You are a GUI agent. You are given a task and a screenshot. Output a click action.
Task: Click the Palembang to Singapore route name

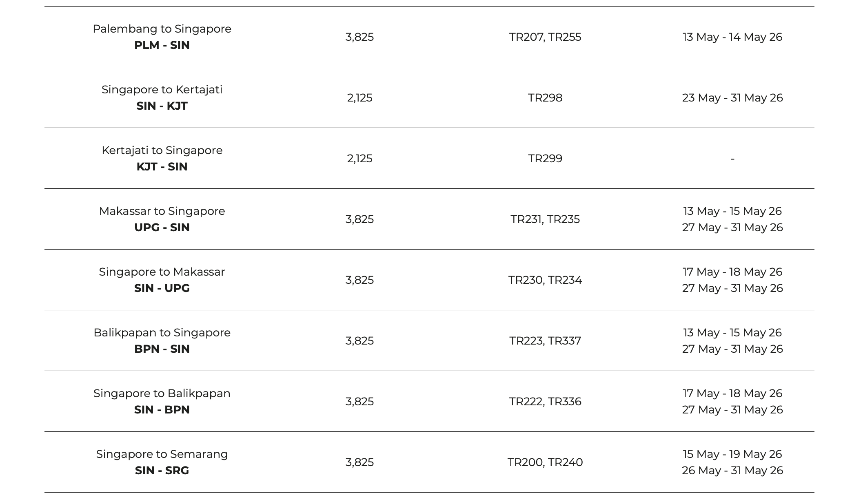click(x=162, y=29)
